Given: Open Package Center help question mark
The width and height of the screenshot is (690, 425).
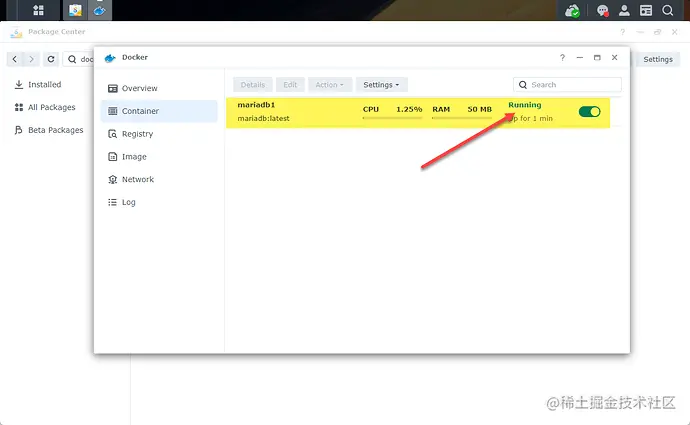Looking at the screenshot, I should pyautogui.click(x=622, y=32).
